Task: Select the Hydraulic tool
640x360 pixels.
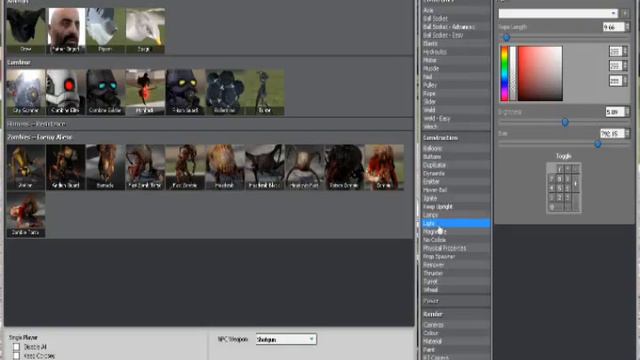Action: coord(456,52)
